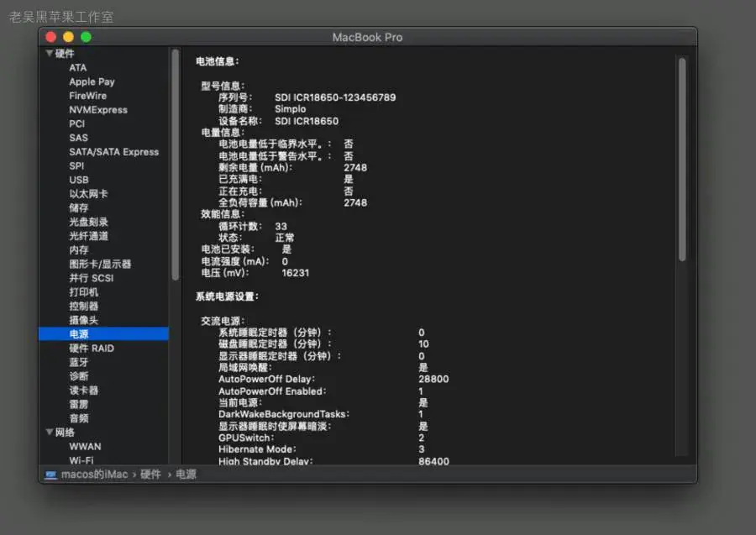Select SAS in the hardware list
The height and width of the screenshot is (535, 756).
coord(78,138)
